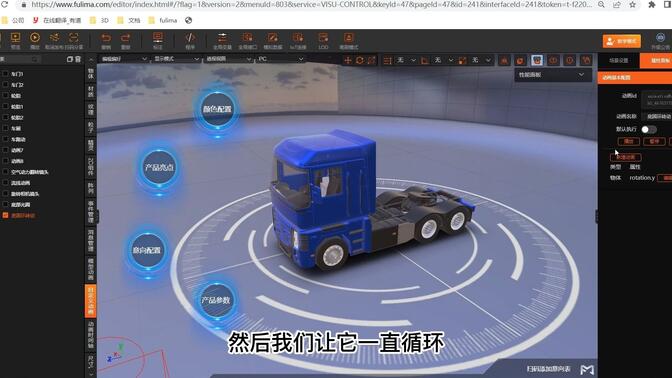Viewport: 672px width, 378px height.
Task: Click the delete icon in the list header
Action: pos(78,59)
